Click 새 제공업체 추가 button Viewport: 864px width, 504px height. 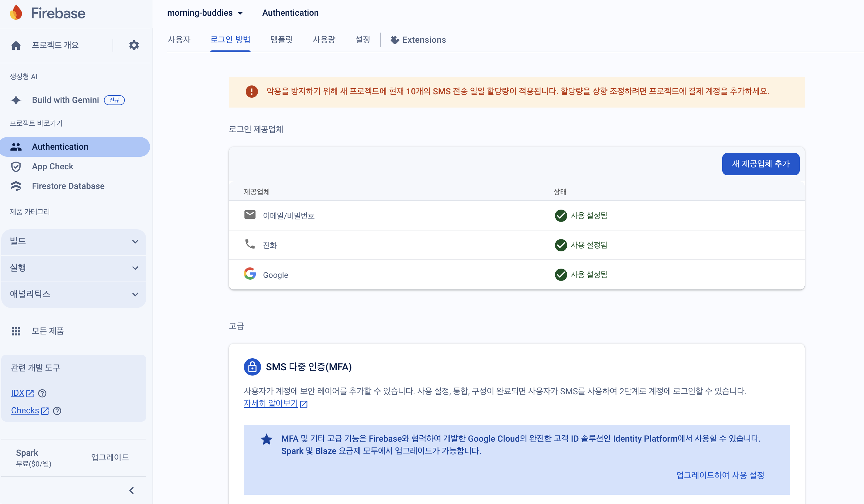(x=760, y=164)
